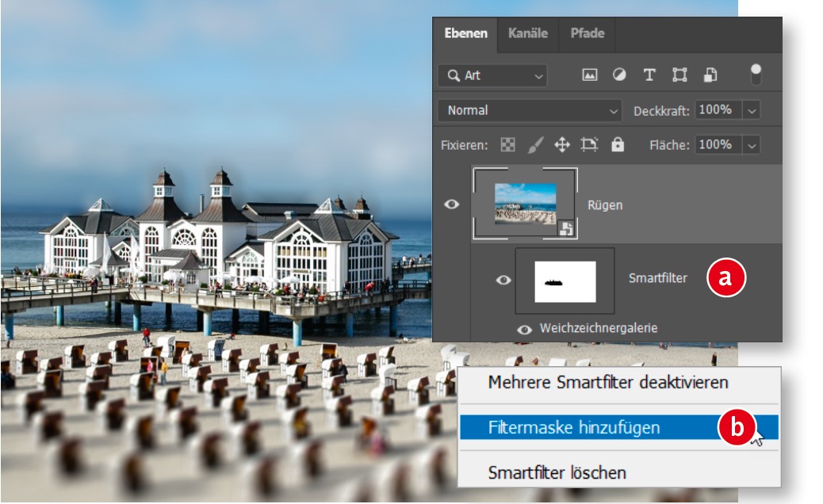The image size is (823, 504).
Task: Filter layers by type layer icon
Action: 649,75
